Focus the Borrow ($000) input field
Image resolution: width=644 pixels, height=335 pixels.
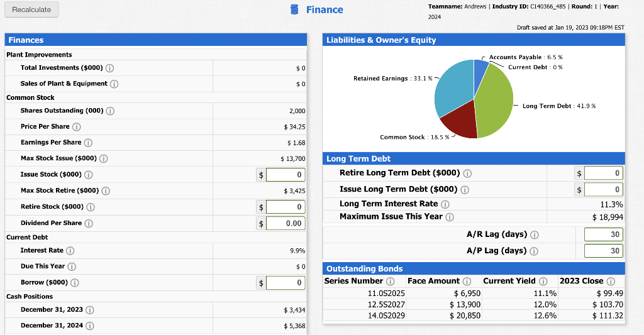pyautogui.click(x=286, y=282)
